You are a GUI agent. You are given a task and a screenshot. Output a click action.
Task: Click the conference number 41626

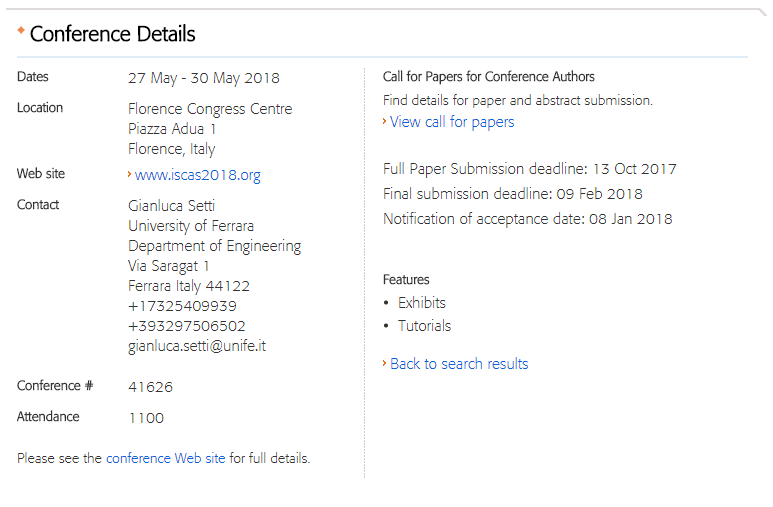(x=150, y=387)
